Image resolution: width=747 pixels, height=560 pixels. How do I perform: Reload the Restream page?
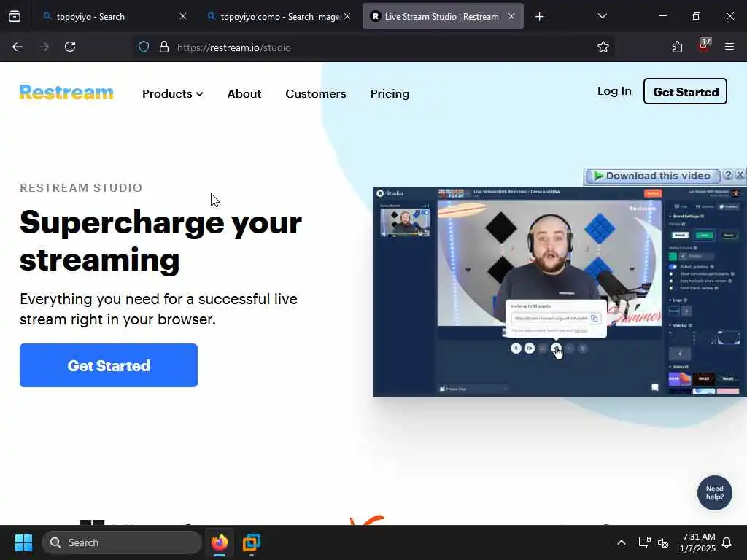(70, 47)
